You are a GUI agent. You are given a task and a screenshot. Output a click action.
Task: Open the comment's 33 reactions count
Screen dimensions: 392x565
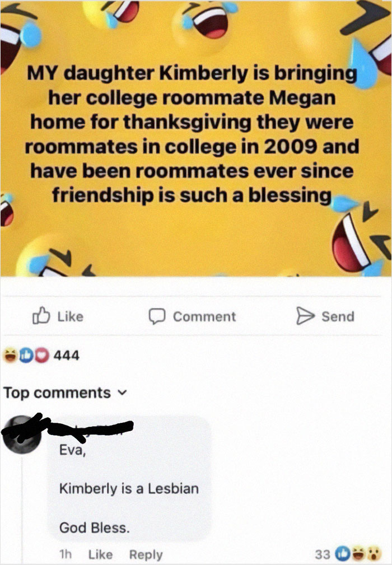(x=323, y=554)
